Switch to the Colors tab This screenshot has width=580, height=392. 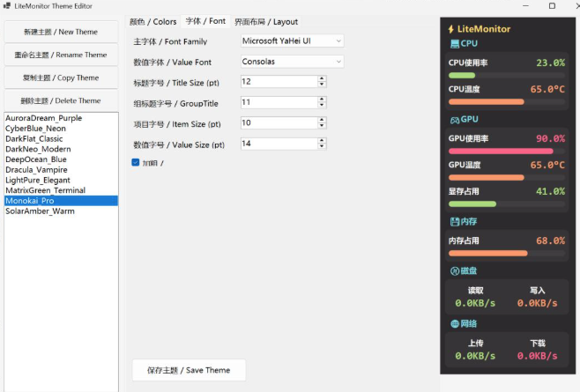tap(152, 22)
